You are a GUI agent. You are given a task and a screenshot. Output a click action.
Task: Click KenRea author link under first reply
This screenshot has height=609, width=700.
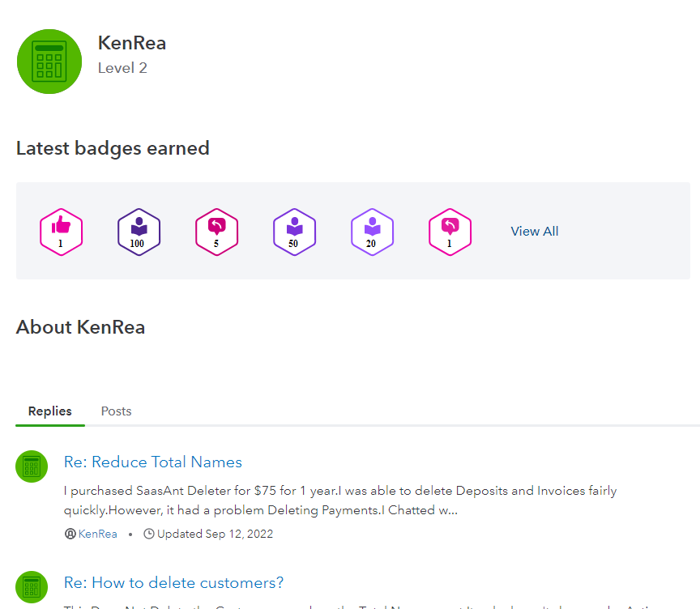[98, 534]
